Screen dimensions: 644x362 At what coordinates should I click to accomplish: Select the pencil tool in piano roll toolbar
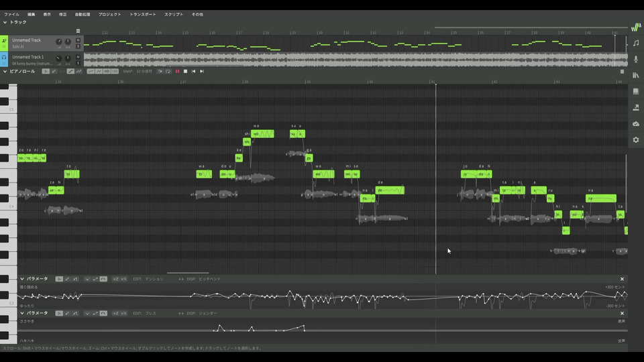54,72
